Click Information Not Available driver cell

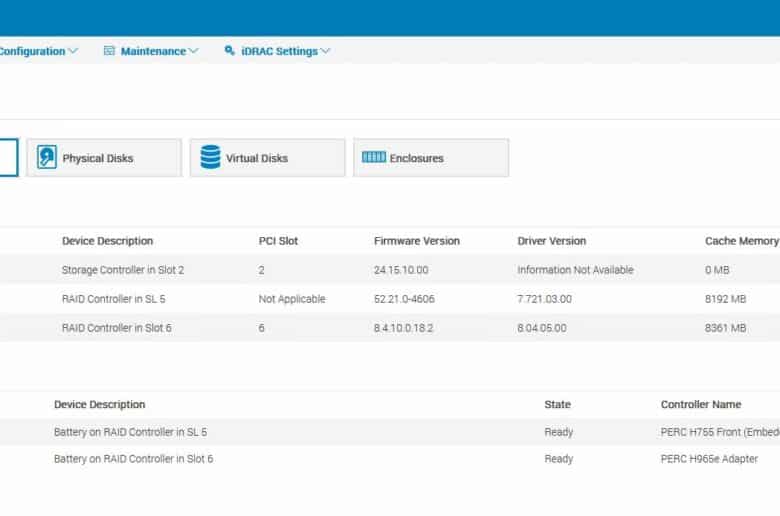(576, 270)
